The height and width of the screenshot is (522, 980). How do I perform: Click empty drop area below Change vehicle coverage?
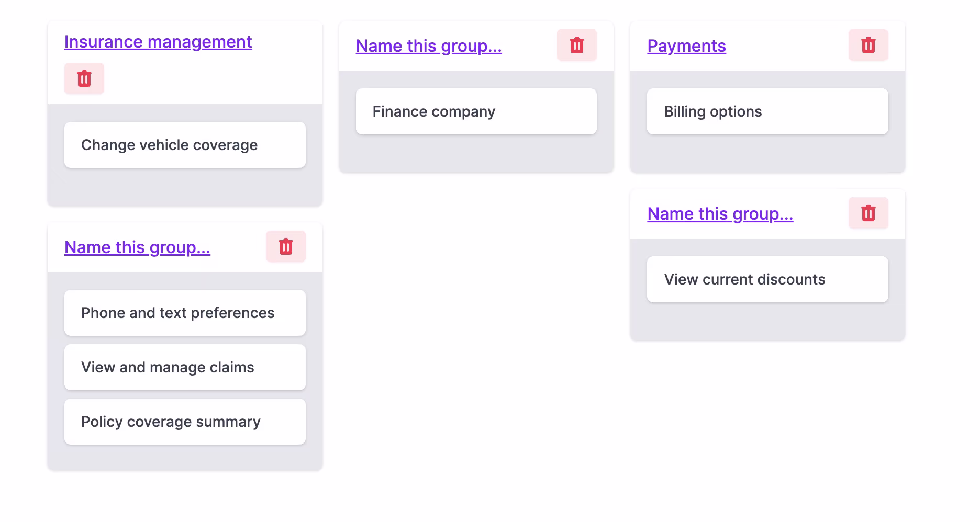click(x=185, y=187)
